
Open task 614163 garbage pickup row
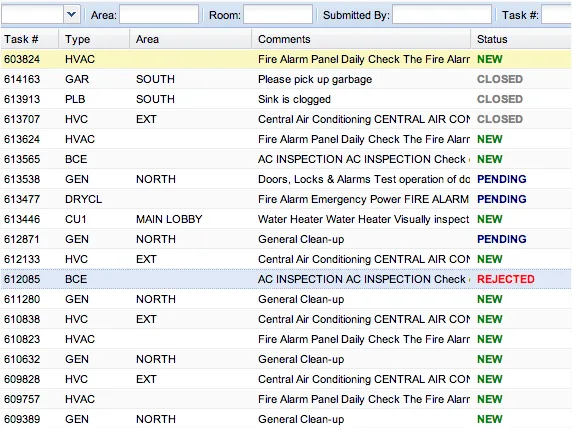tap(286, 79)
